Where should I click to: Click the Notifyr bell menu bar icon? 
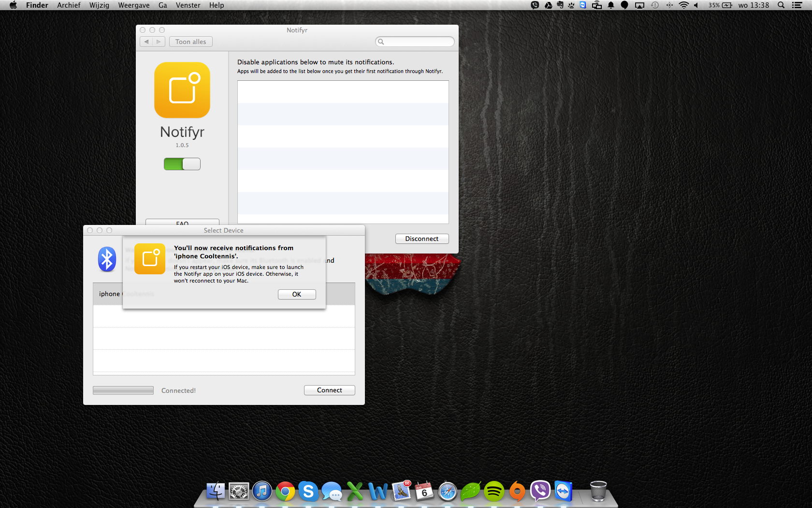click(x=611, y=5)
